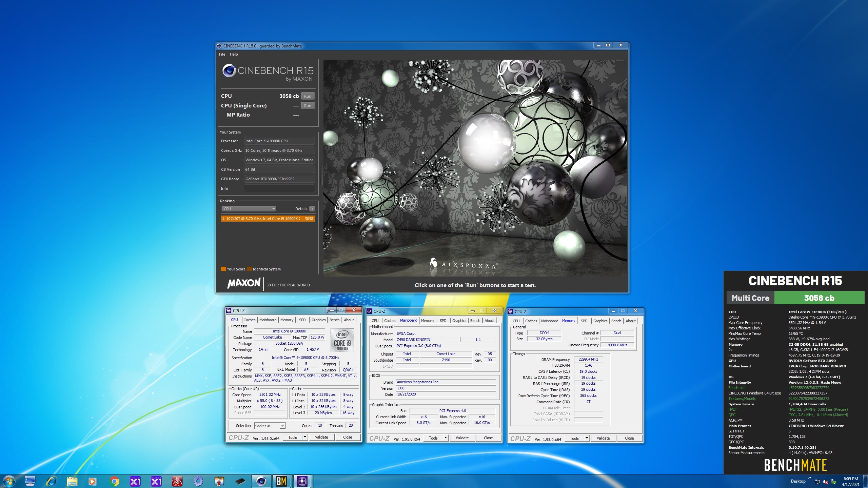Click the Info input field in Cinebench
This screenshot has width=868, height=488.
point(279,188)
